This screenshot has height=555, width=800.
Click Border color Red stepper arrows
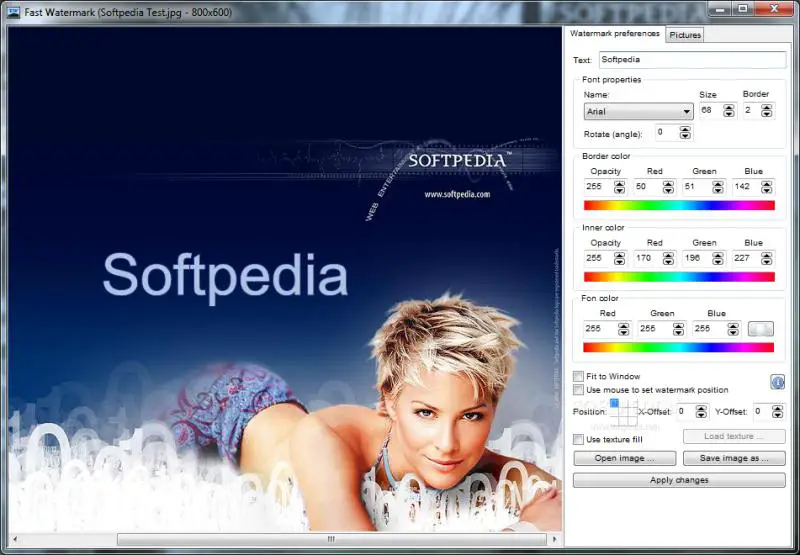[668, 187]
